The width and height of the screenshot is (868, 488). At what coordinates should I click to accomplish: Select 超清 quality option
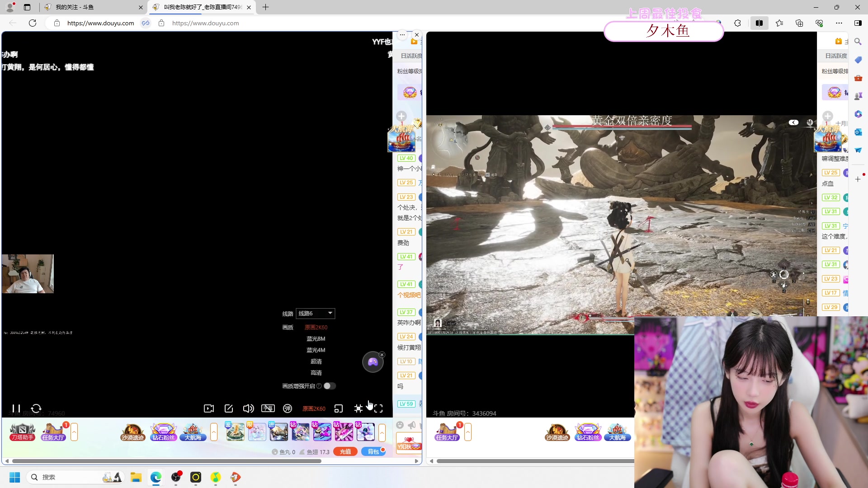[x=316, y=361]
